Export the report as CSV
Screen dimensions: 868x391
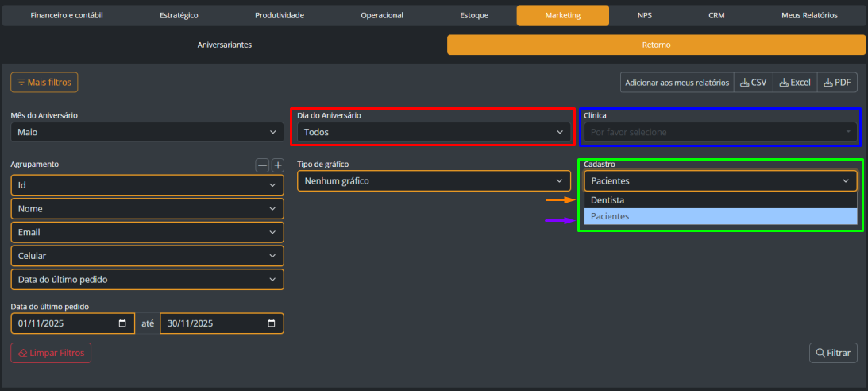[x=754, y=83]
